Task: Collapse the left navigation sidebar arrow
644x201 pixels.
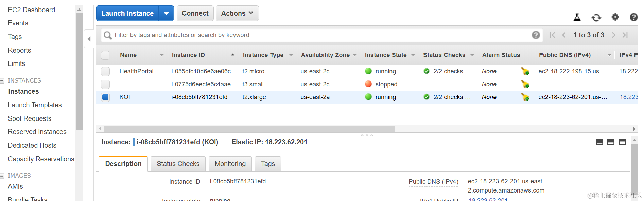Action: 89,39
